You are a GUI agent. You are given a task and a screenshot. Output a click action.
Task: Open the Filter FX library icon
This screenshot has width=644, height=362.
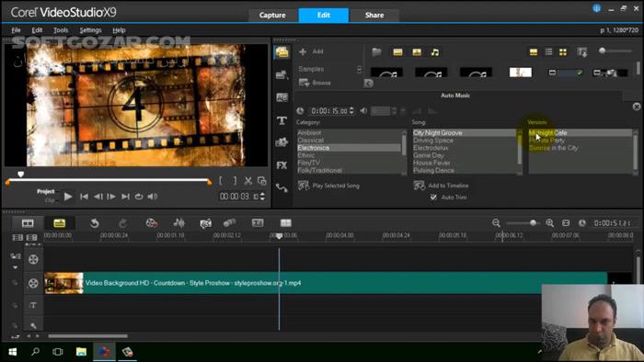click(x=282, y=165)
